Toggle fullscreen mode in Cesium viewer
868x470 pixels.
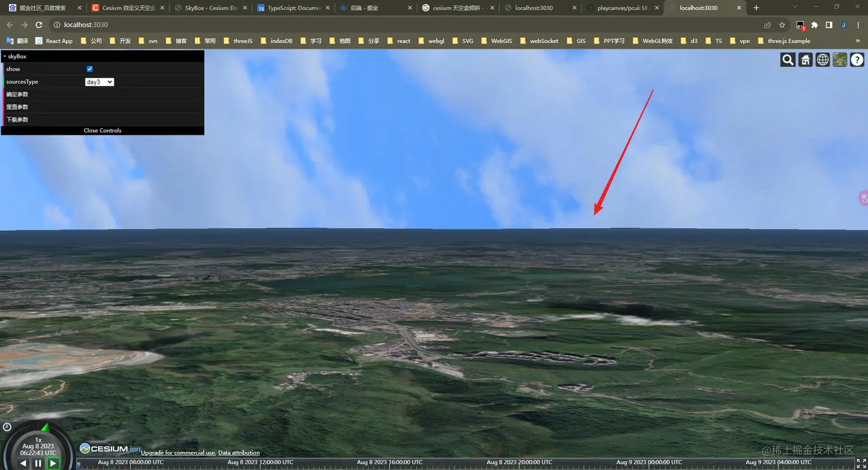coord(861,463)
